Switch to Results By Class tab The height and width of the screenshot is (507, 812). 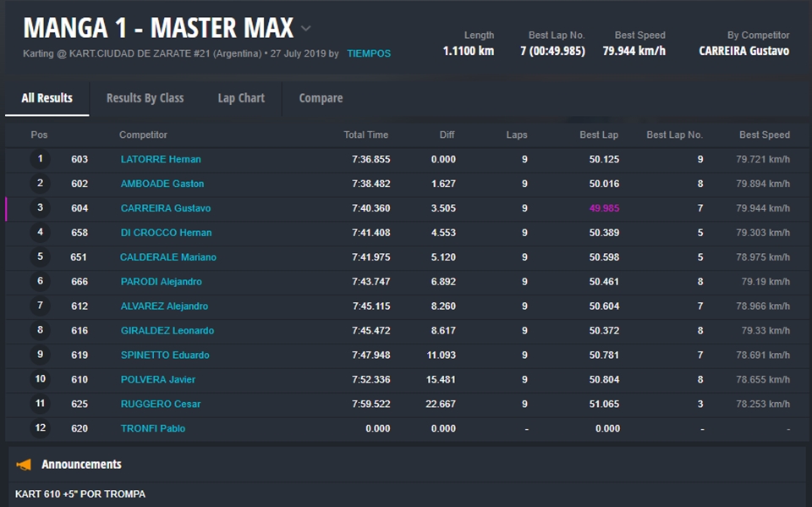tap(145, 98)
